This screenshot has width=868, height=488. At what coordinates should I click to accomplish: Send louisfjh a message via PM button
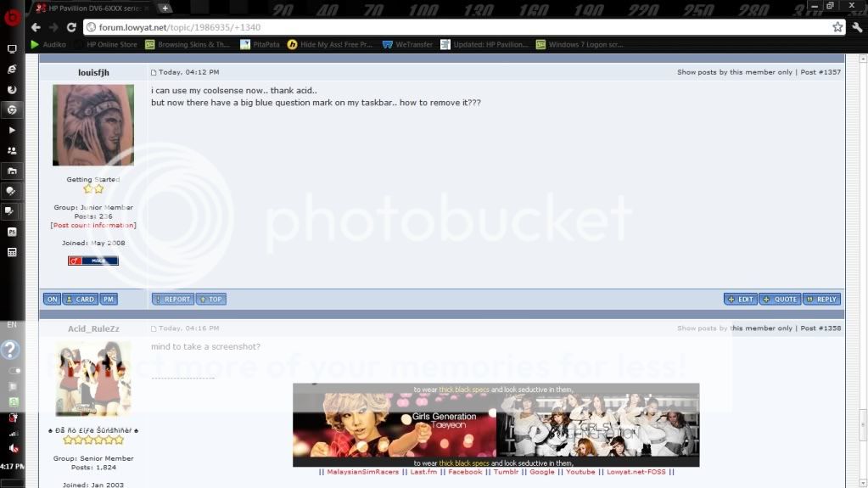[109, 299]
